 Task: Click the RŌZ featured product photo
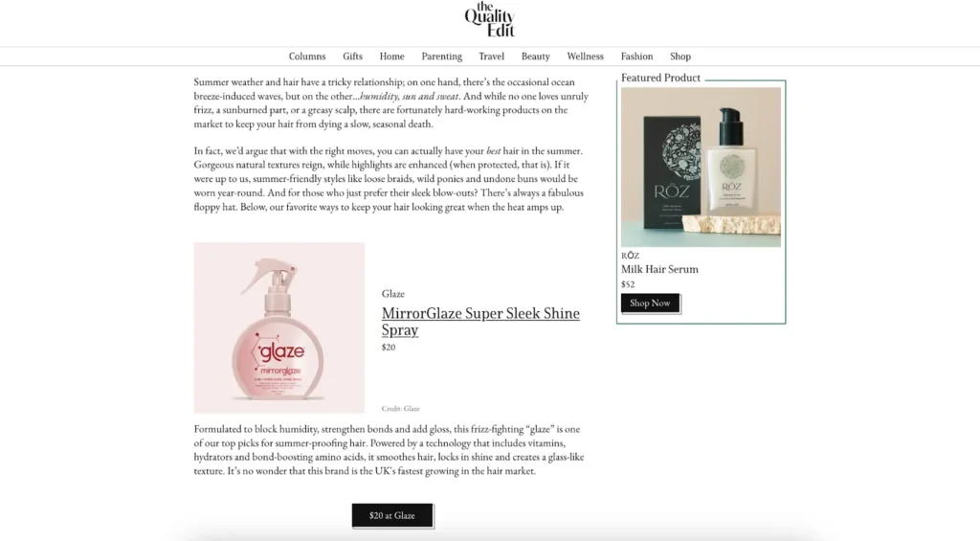(x=701, y=167)
